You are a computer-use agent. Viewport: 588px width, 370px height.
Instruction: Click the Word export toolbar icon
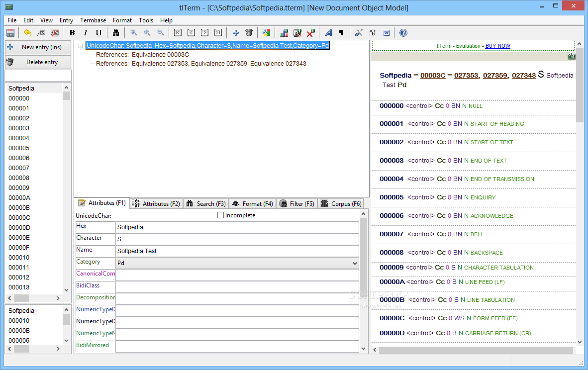pyautogui.click(x=386, y=33)
